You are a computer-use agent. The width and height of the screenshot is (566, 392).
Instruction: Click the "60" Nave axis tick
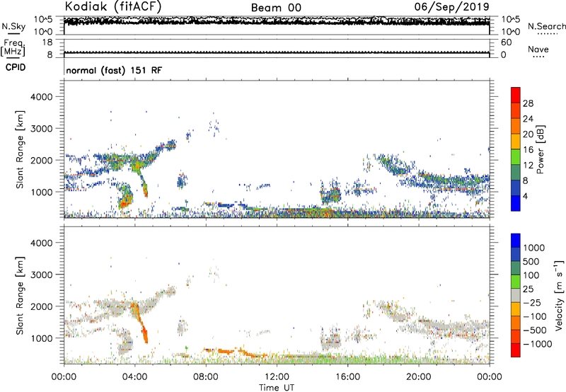tap(506, 42)
